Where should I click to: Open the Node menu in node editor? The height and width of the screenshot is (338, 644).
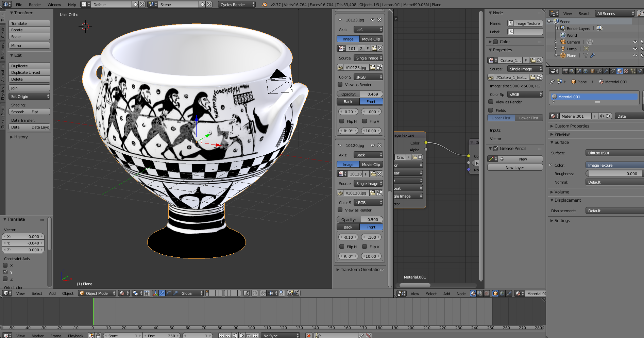461,293
